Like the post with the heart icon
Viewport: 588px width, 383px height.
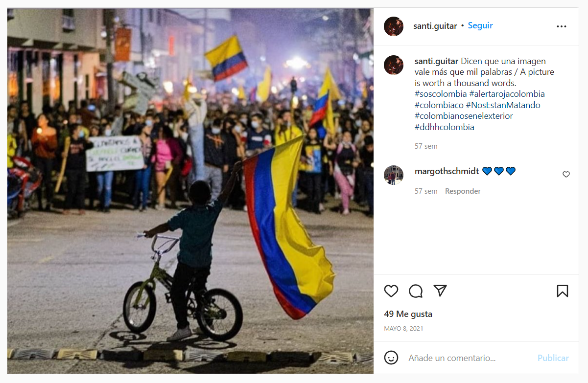coord(391,291)
